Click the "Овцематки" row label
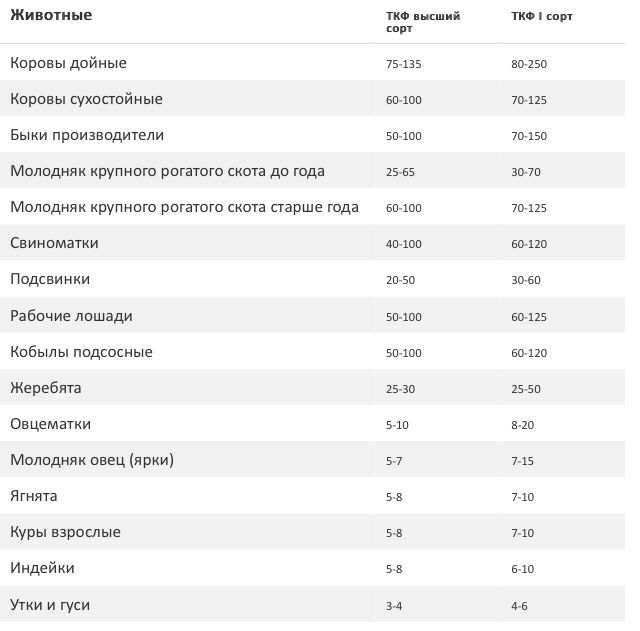Image resolution: width=640 pixels, height=631 pixels. pos(51,424)
